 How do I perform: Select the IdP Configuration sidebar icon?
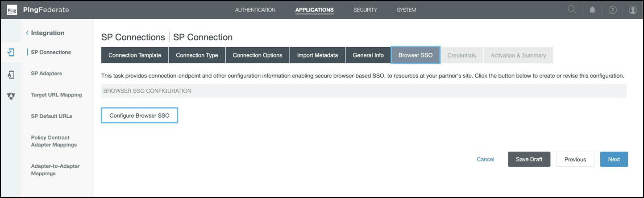11,75
